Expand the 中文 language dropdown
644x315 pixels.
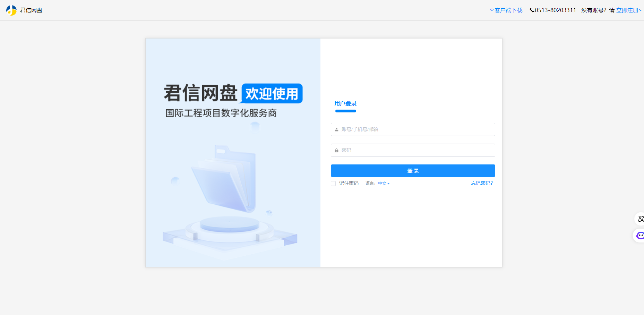coord(384,184)
